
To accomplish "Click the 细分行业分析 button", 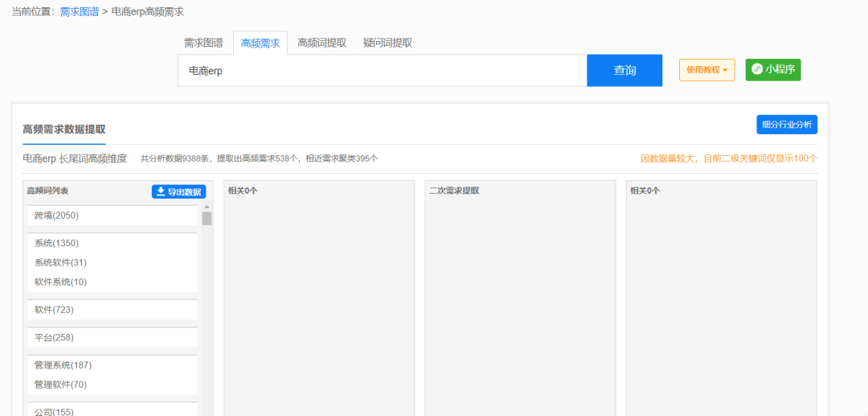I will 787,125.
